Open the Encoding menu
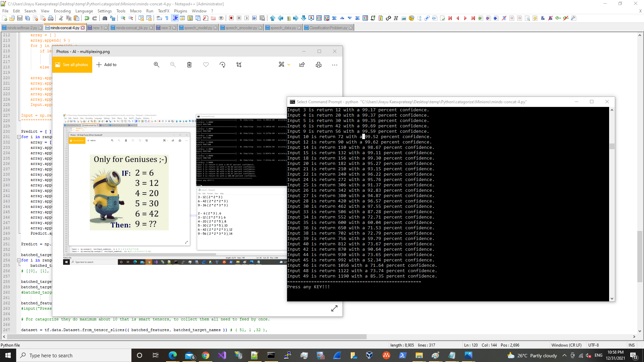 point(62,11)
